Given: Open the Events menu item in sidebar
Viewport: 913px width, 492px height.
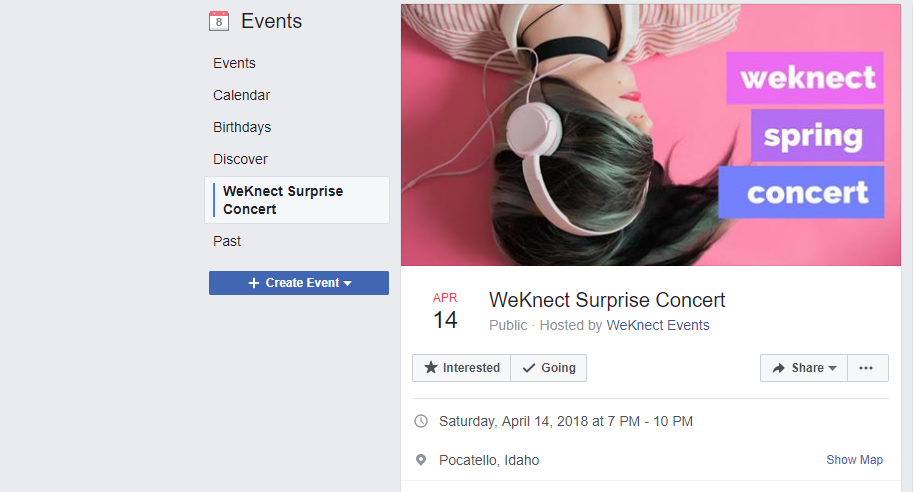Looking at the screenshot, I should point(234,63).
